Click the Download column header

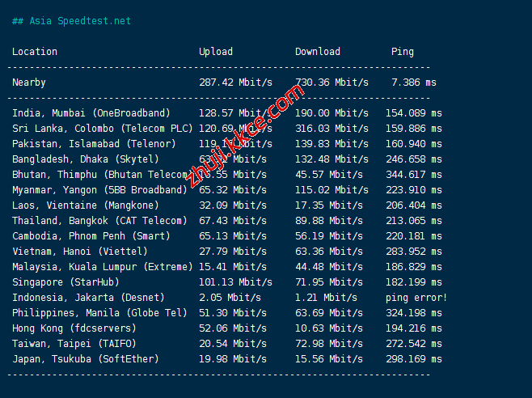click(x=318, y=52)
